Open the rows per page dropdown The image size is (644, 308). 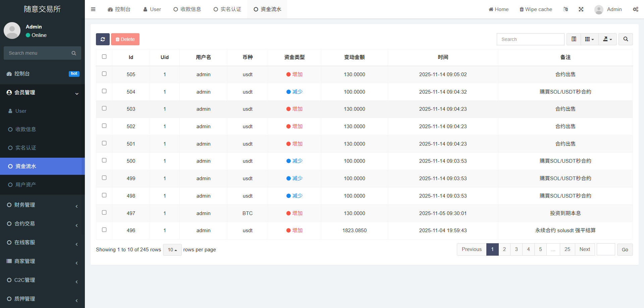(172, 250)
